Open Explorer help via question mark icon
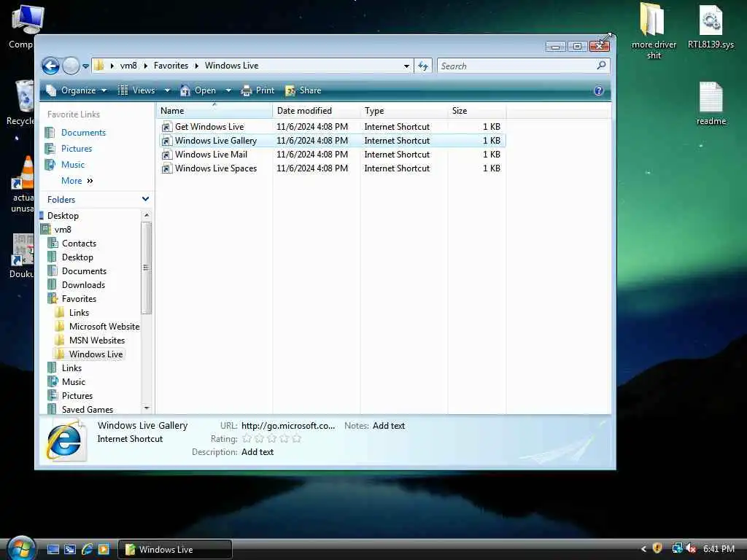The image size is (747, 560). pyautogui.click(x=599, y=90)
